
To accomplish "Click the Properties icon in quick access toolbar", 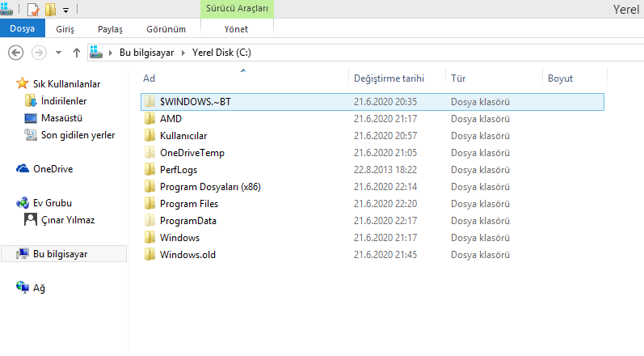I will click(x=33, y=9).
